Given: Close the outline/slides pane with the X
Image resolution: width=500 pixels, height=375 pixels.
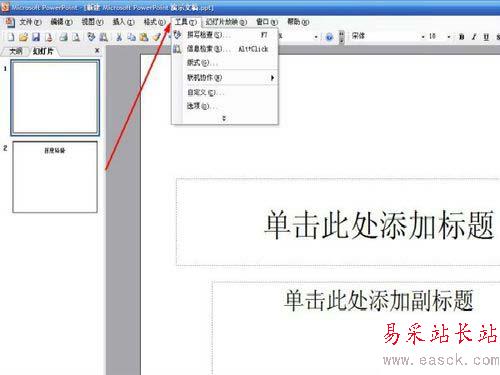Looking at the screenshot, I should point(97,50).
